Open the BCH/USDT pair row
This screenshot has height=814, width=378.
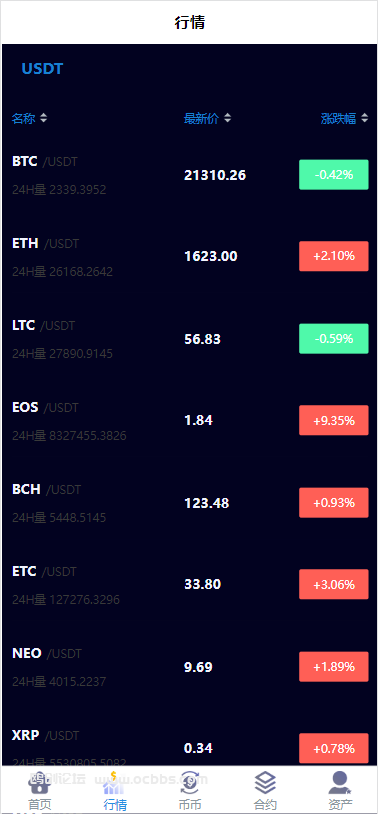[x=189, y=503]
